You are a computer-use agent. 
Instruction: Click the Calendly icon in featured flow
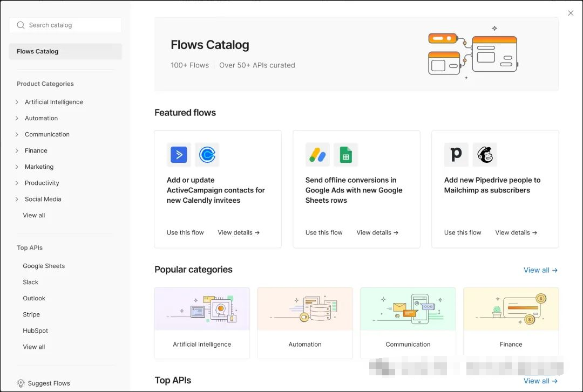[207, 155]
